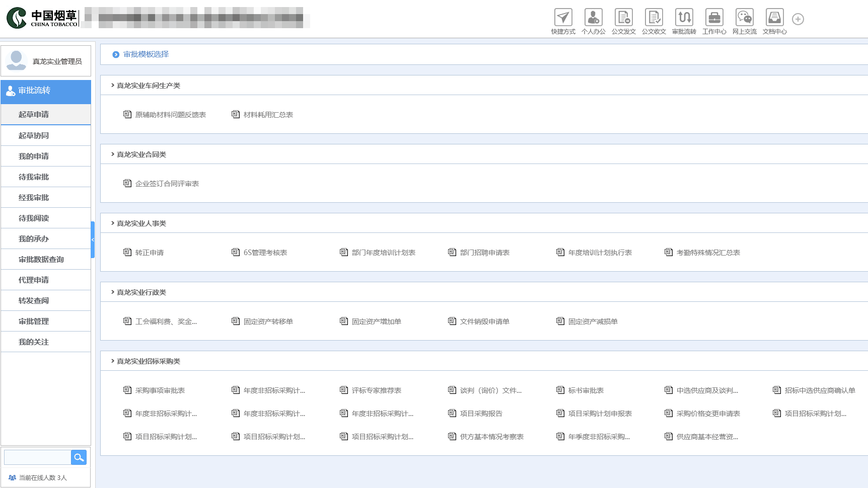
Task: Open the 转正申请 template
Action: tap(149, 253)
